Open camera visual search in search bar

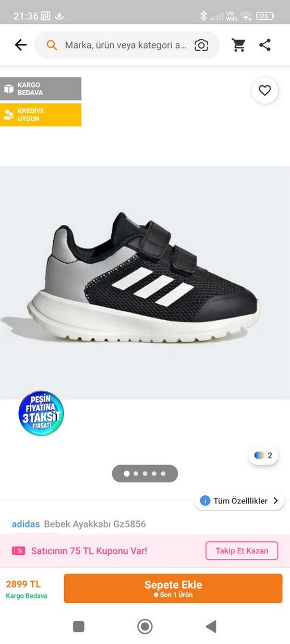click(x=201, y=45)
